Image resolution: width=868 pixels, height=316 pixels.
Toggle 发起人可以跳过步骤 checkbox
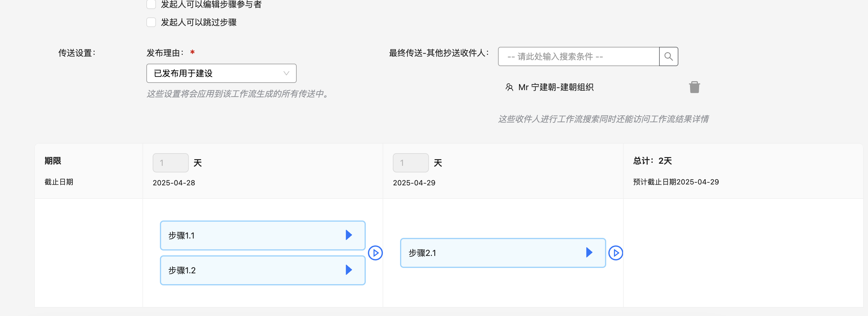(151, 22)
